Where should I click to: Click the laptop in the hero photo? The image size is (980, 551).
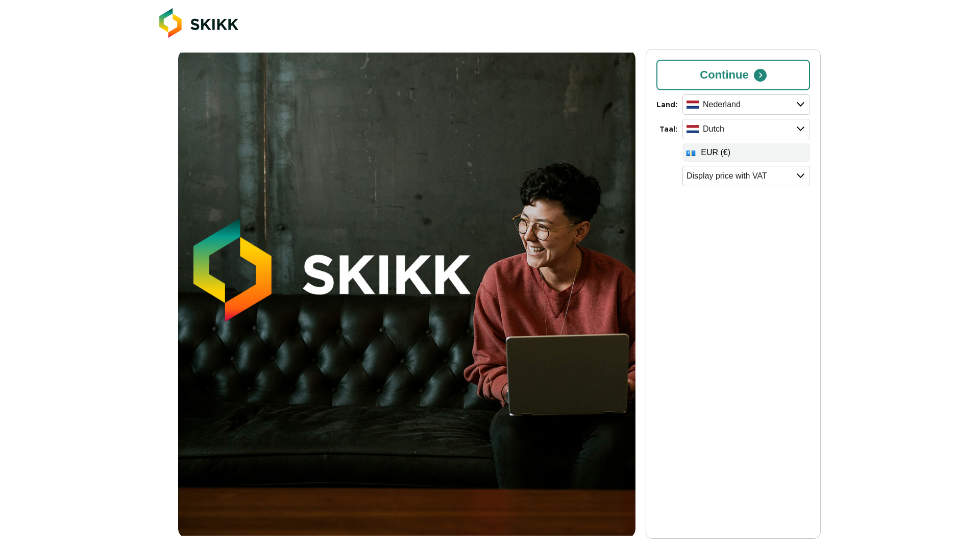pyautogui.click(x=568, y=374)
